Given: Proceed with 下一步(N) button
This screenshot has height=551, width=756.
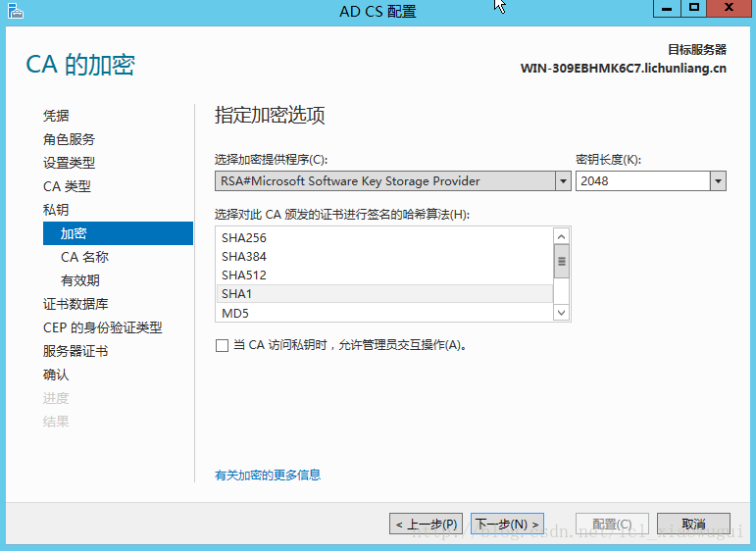Looking at the screenshot, I should (x=507, y=524).
